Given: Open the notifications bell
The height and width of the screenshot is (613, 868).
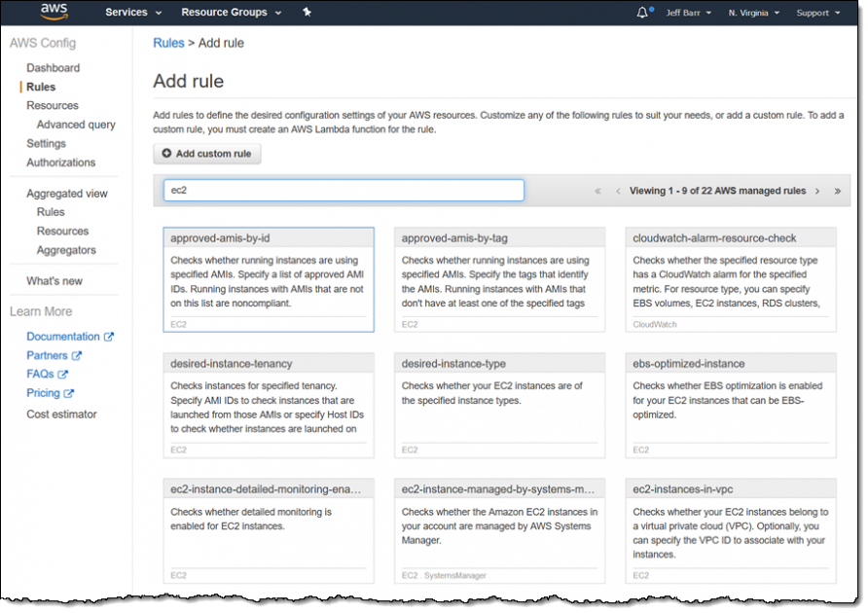Looking at the screenshot, I should 642,13.
